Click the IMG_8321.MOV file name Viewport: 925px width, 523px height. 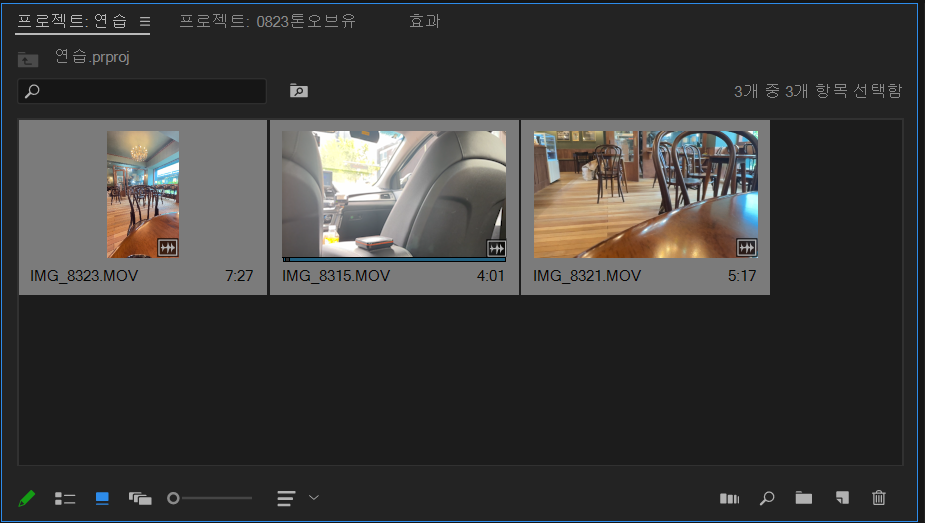tap(587, 276)
